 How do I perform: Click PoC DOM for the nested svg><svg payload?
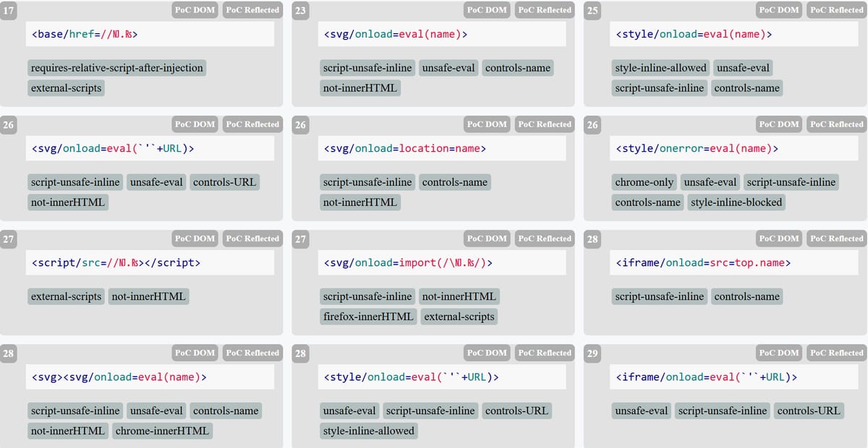pyautogui.click(x=195, y=353)
